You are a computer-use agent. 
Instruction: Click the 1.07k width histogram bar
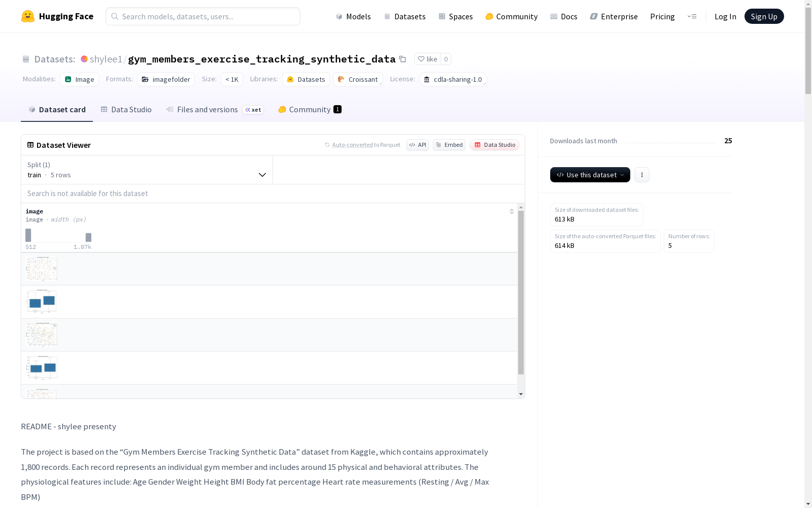88,237
